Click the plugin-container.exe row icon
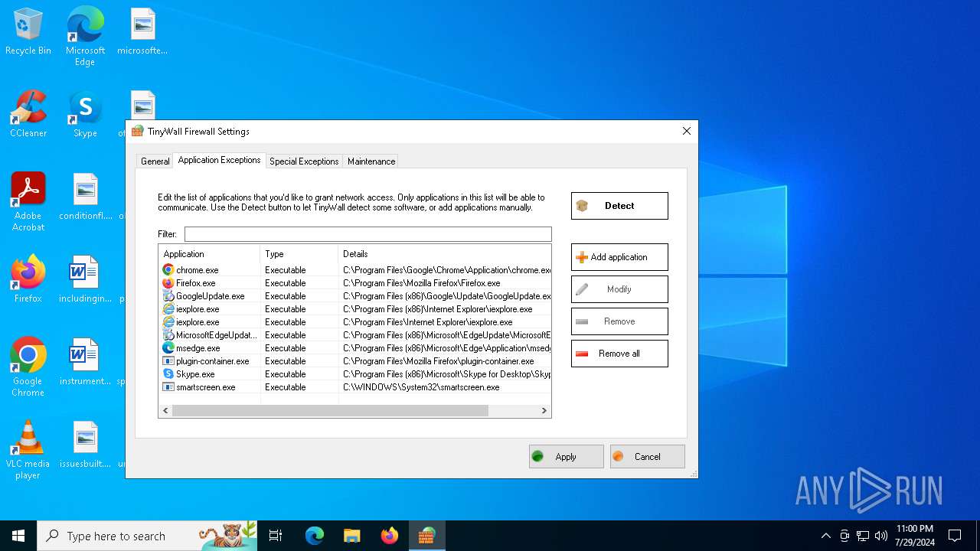Image resolution: width=980 pixels, height=551 pixels. pos(168,361)
